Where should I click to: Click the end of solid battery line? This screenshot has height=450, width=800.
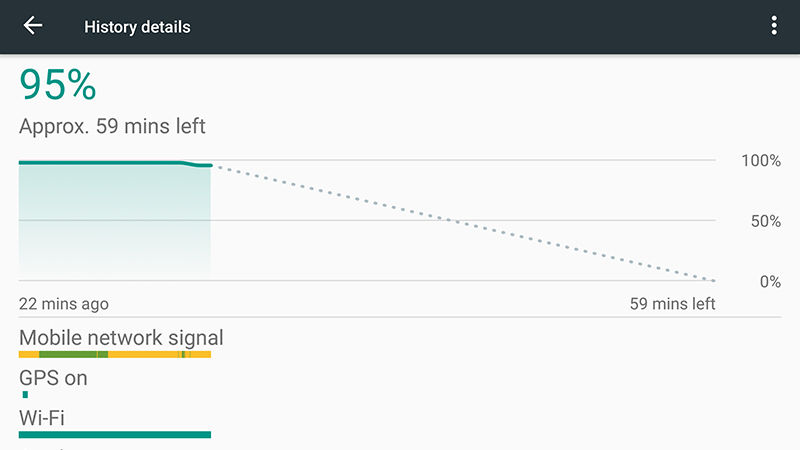[x=209, y=165]
